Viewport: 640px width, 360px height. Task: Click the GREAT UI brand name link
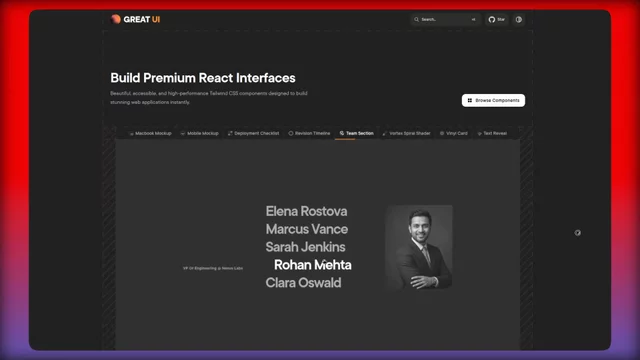[x=142, y=20]
